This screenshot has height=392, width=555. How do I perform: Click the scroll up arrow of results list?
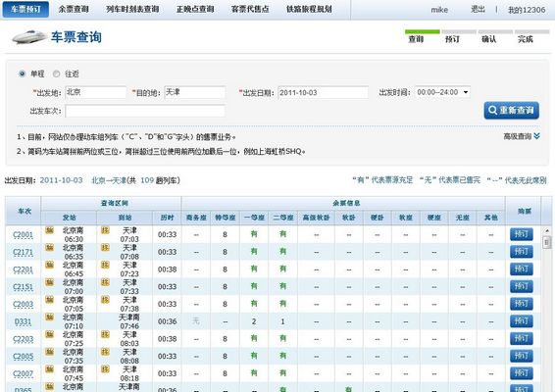click(547, 230)
